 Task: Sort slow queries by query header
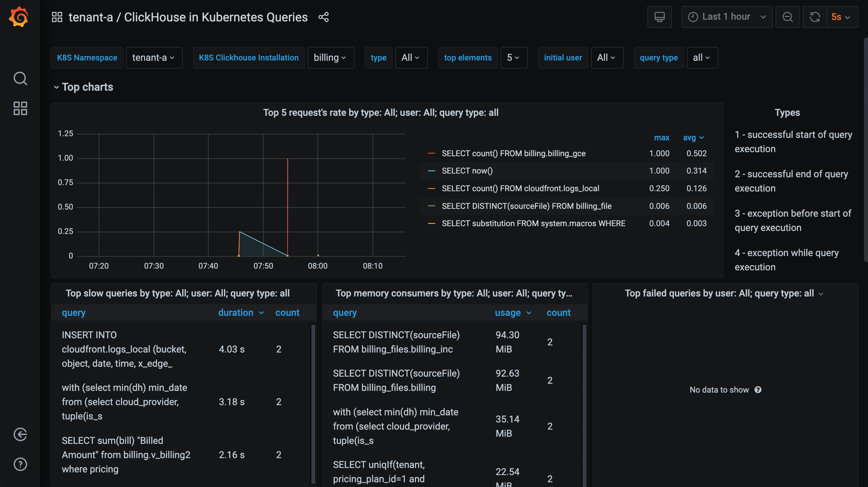73,313
